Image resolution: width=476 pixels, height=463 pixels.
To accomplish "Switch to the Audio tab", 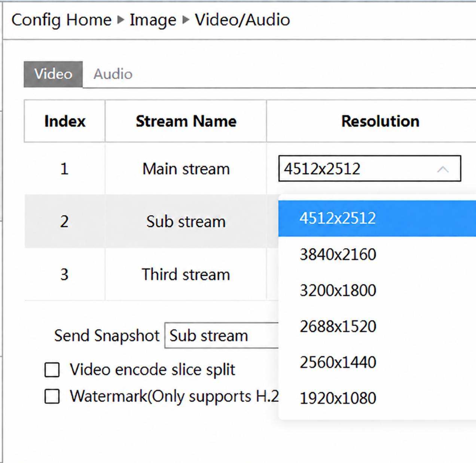I will [113, 74].
